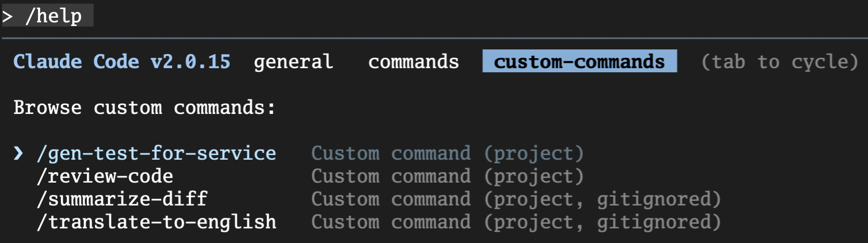This screenshot has width=868, height=243.
Task: Click the v2.0.15 version number
Action: click(x=190, y=61)
